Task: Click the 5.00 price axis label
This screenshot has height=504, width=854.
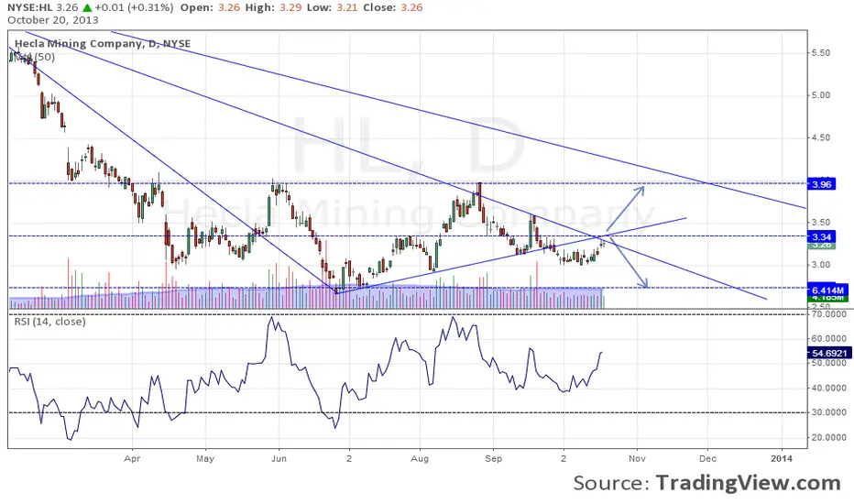Action: point(821,94)
